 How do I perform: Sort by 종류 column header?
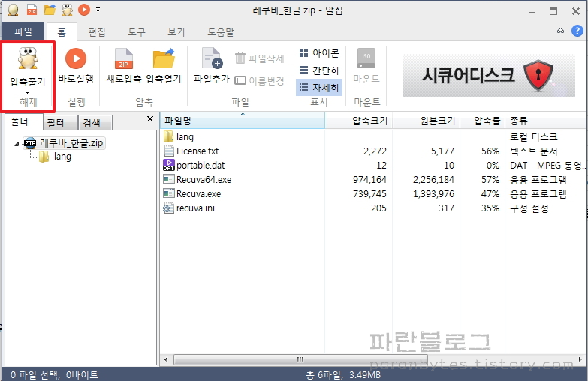pos(546,121)
